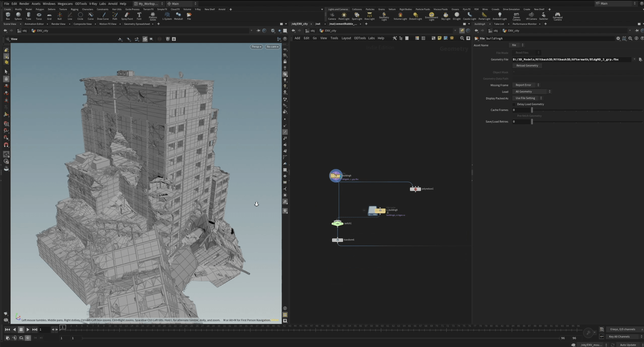Open the Asset Name file dropdown

pos(516,45)
